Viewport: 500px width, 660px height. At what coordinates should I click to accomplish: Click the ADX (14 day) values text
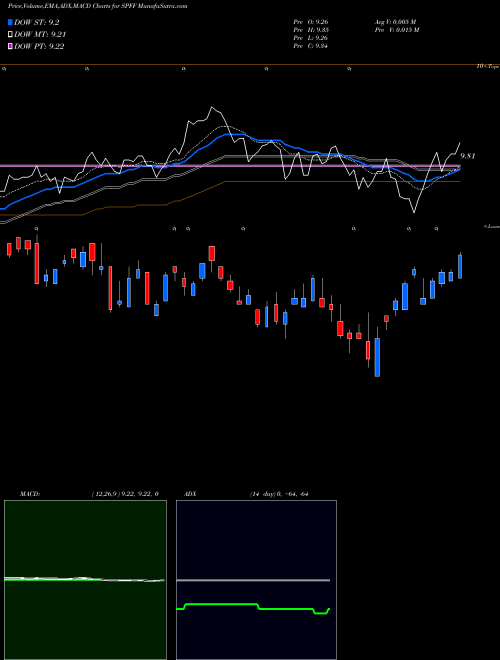[x=279, y=494]
